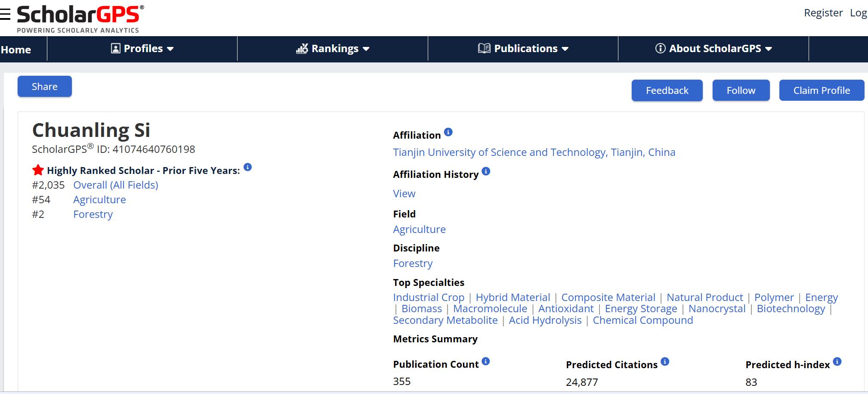Click info icon beside Highly Ranked Scholar
868x394 pixels.
point(247,167)
